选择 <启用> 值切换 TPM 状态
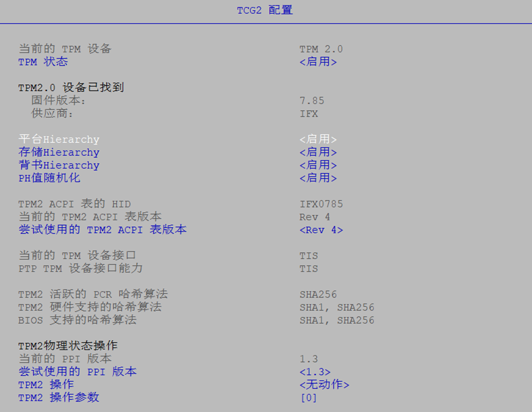This screenshot has width=532, height=412. click(x=318, y=62)
